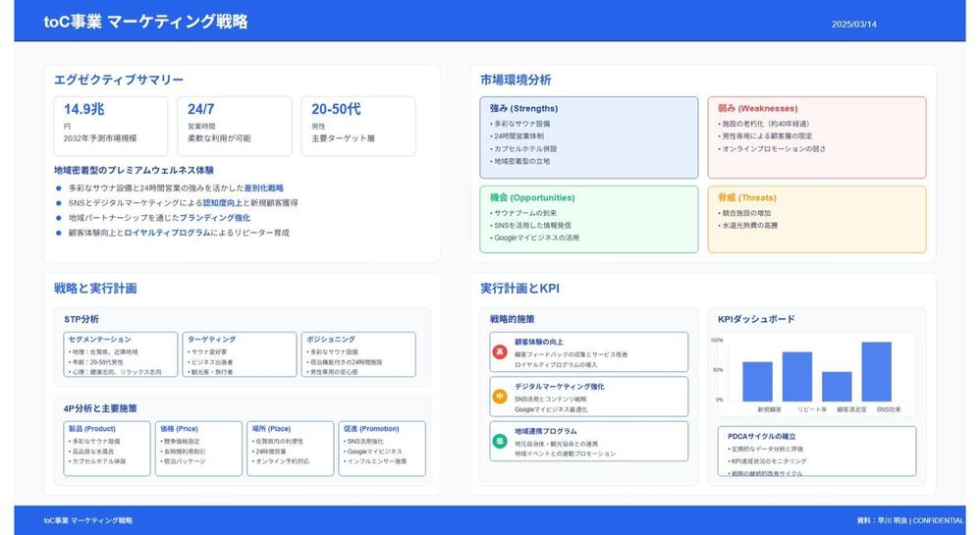
Task: Click the ブランディング強化 highlighted text
Action: pos(215,218)
